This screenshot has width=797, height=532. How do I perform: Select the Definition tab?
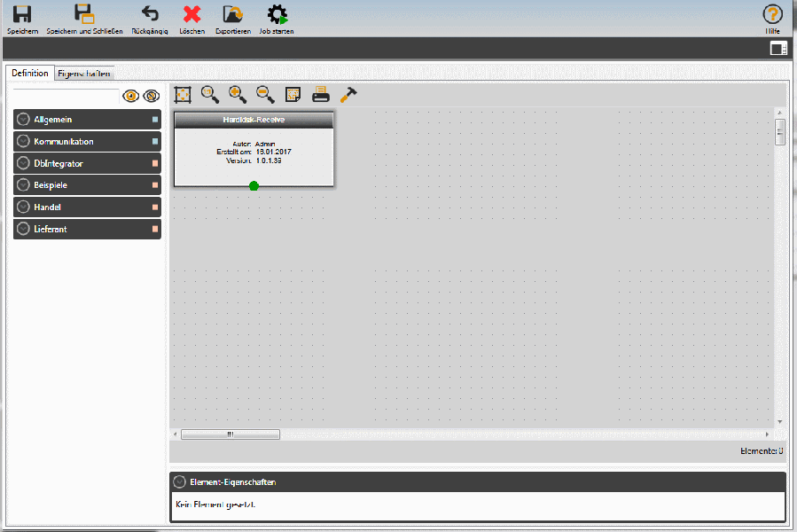pos(29,73)
